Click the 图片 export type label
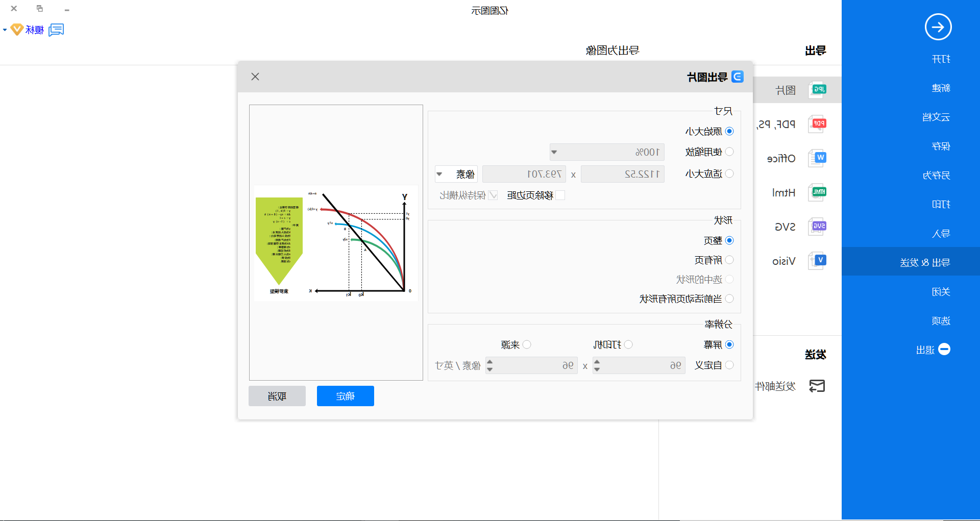The height and width of the screenshot is (521, 980). click(786, 90)
